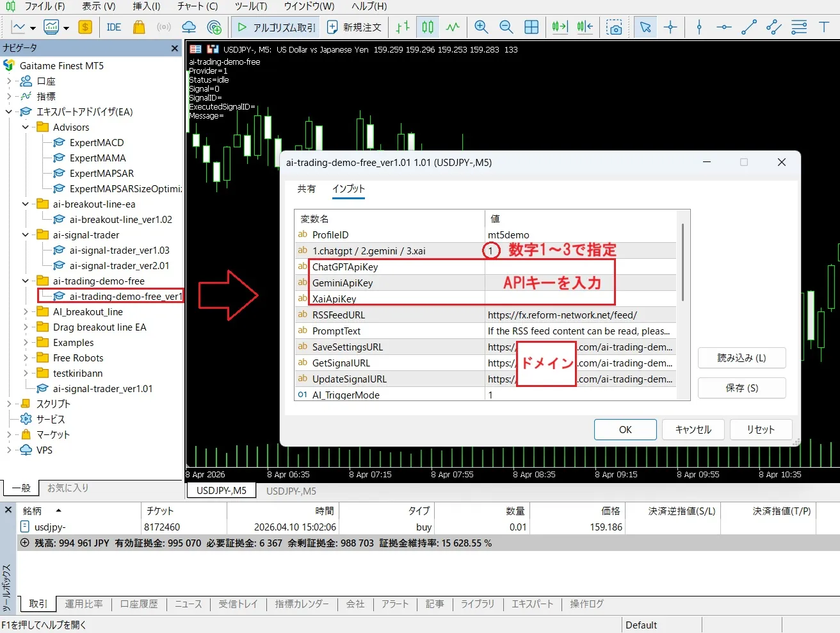Open the chart profiles monitor icon
Image resolution: width=840 pixels, height=633 pixels.
pos(51,27)
